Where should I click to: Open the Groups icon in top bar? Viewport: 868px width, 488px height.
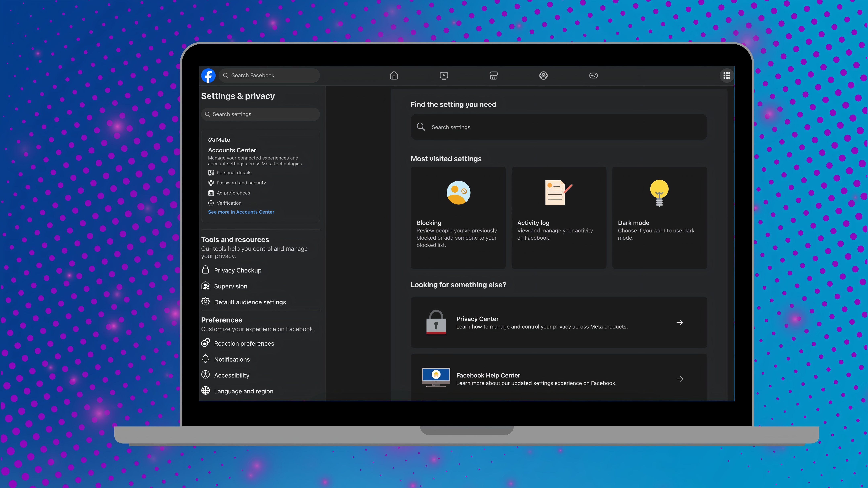[x=543, y=76]
